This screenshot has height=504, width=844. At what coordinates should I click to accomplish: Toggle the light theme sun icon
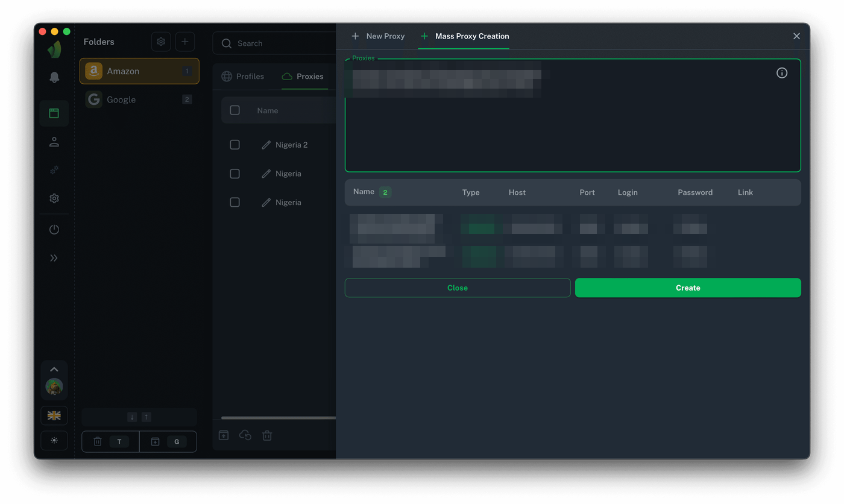54,441
